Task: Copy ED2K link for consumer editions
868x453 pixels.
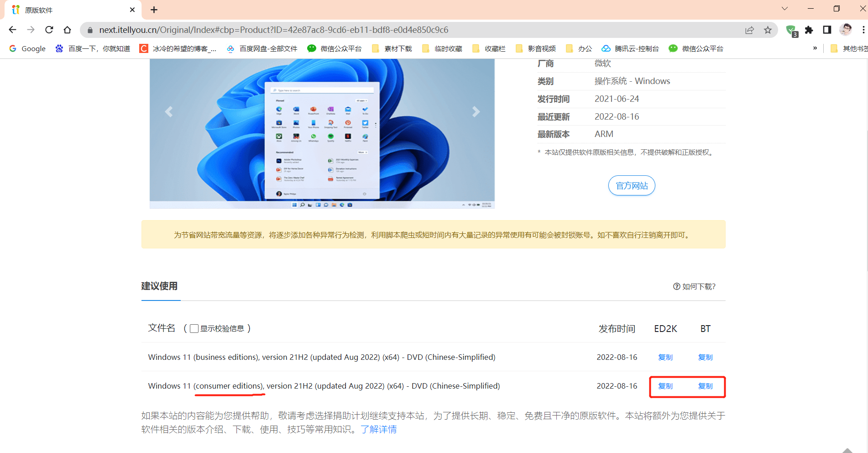Action: tap(665, 386)
